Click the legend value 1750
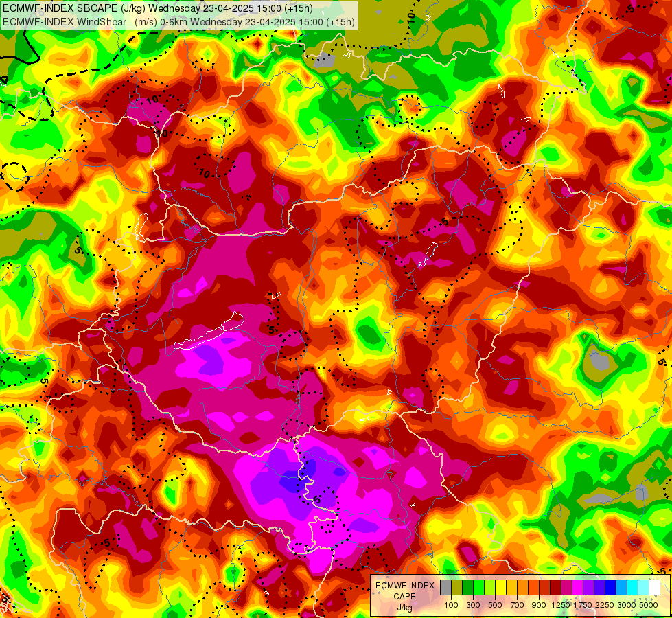 [x=583, y=605]
